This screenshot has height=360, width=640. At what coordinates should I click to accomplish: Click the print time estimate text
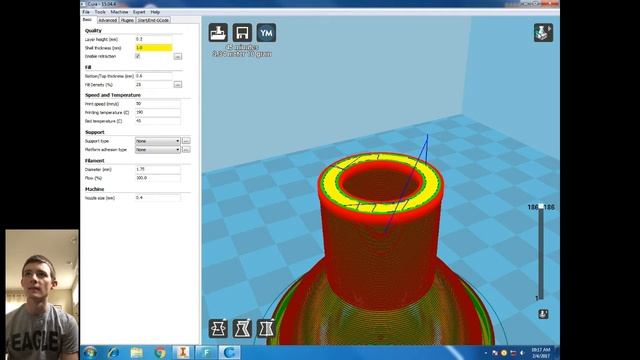[242, 47]
